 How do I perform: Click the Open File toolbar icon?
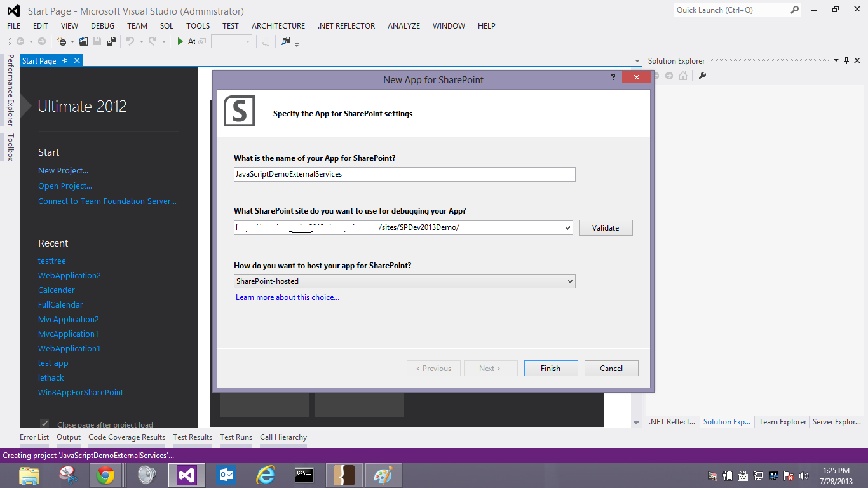(83, 41)
